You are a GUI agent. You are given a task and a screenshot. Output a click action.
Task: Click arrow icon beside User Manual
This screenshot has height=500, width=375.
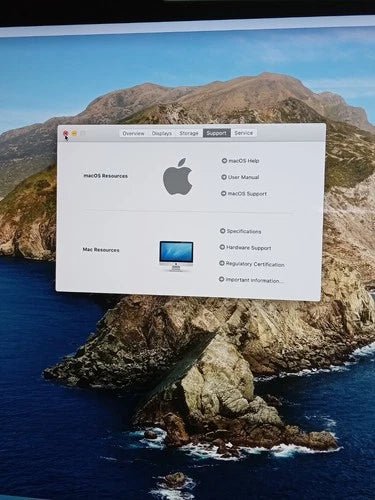click(x=224, y=177)
